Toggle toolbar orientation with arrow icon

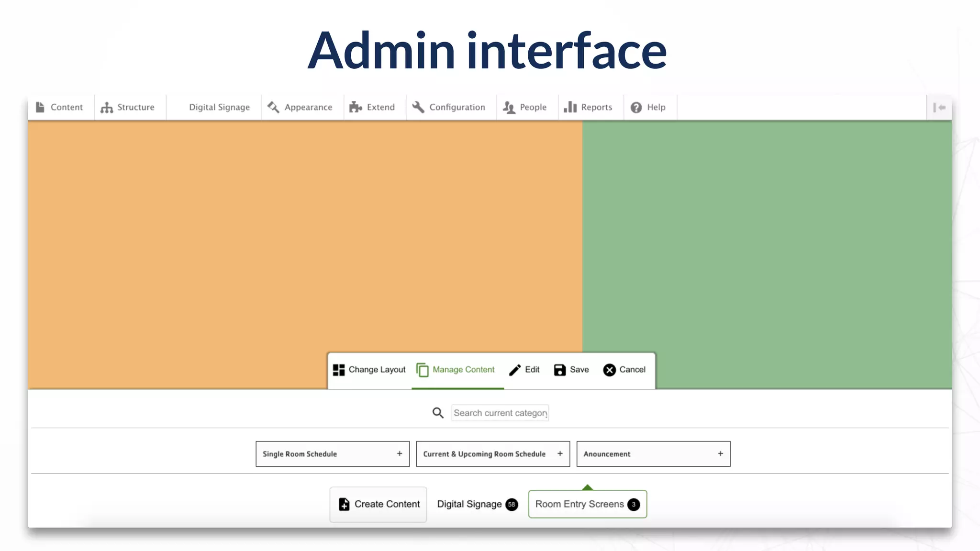(939, 108)
